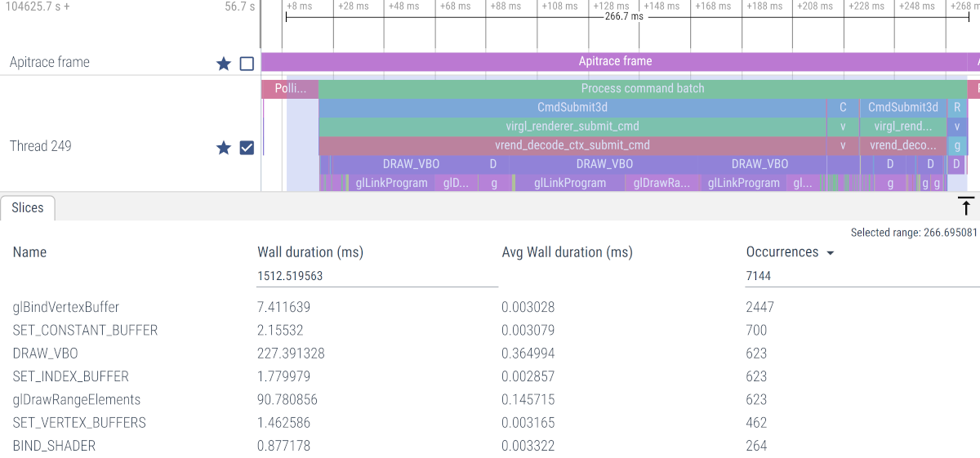Click the +188 ms time ruler mark

pyautogui.click(x=764, y=6)
